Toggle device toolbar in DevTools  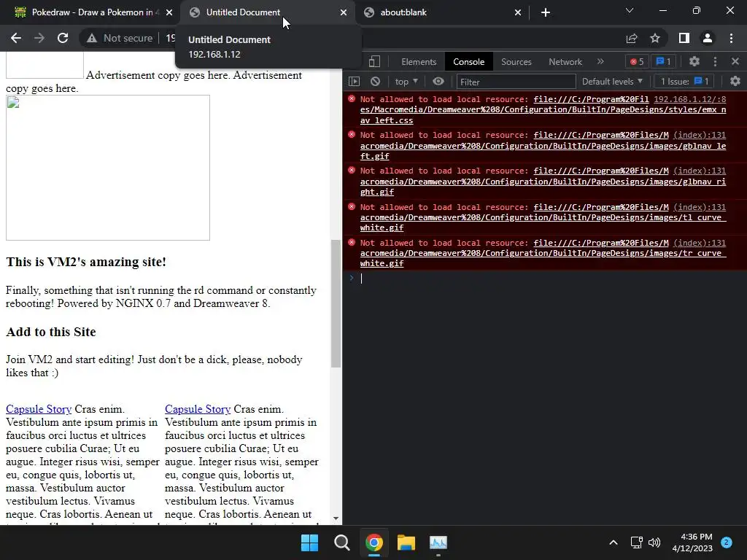point(374,61)
